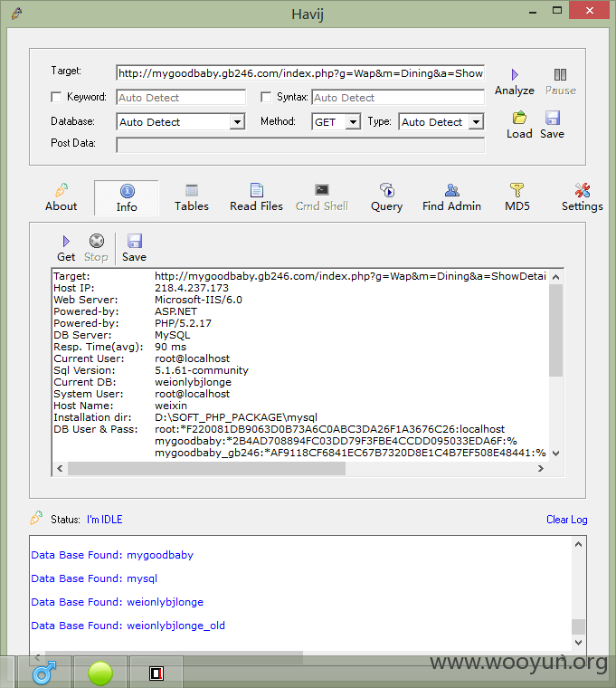Viewport: 616px width, 688px height.
Task: Click the carrot icon beside Status
Action: (36, 518)
